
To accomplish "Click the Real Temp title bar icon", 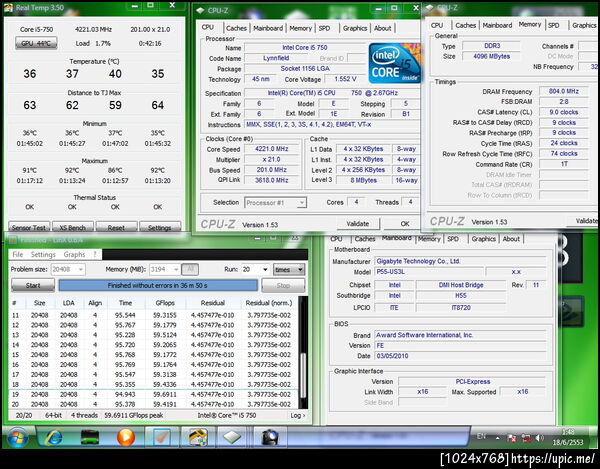I will tap(9, 7).
